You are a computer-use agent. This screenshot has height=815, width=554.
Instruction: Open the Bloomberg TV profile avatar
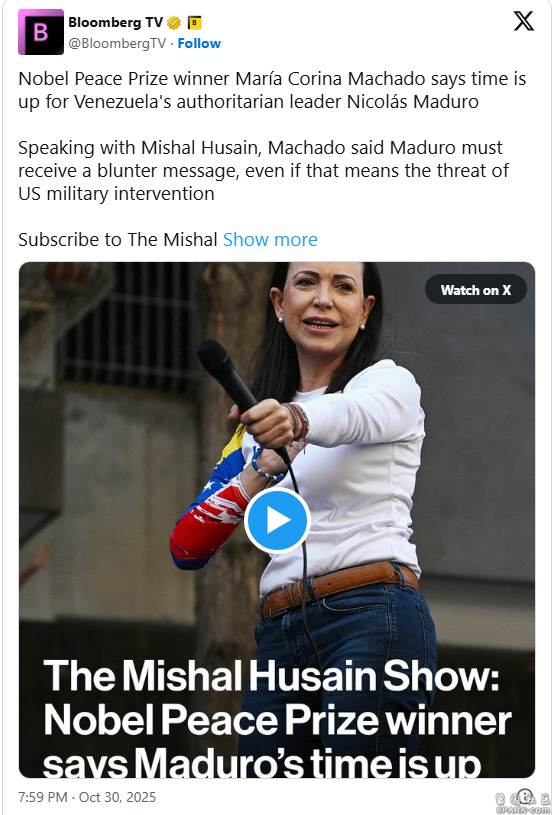pos(41,32)
